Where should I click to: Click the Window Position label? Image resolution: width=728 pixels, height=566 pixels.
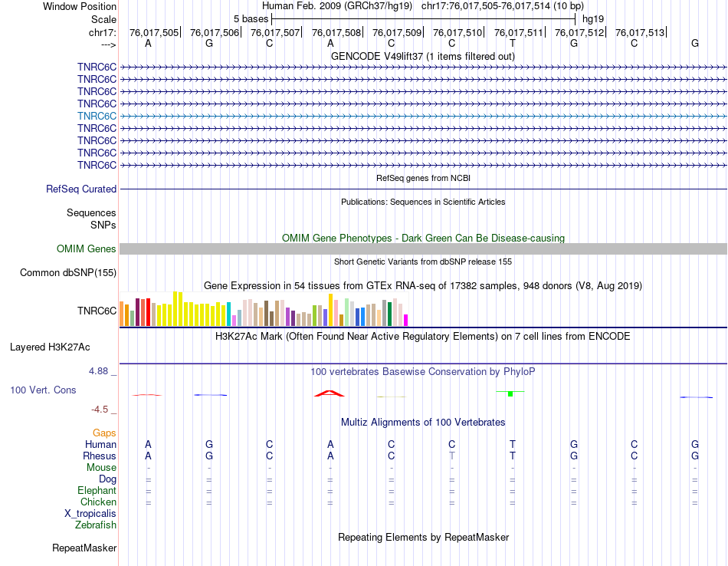(80, 6)
